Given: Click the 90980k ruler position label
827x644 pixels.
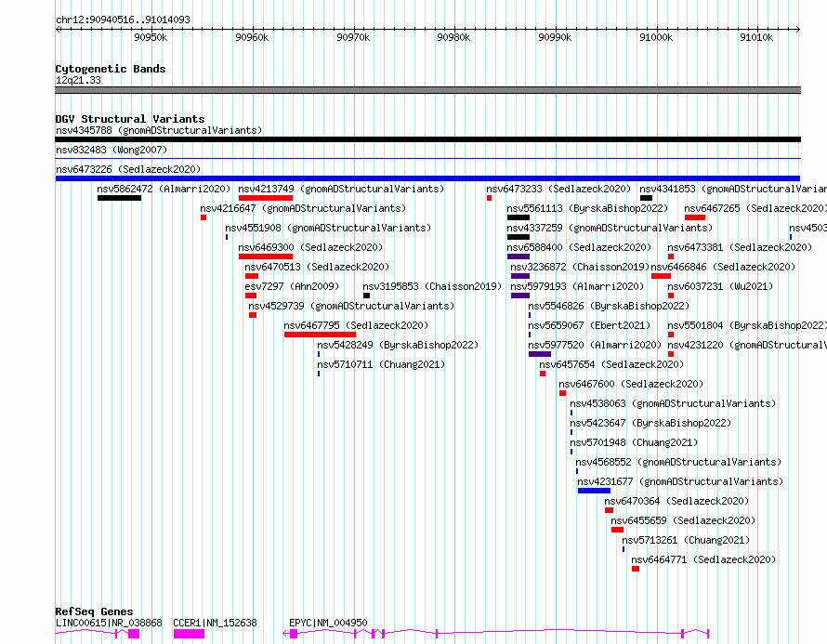Looking at the screenshot, I should coord(453,37).
